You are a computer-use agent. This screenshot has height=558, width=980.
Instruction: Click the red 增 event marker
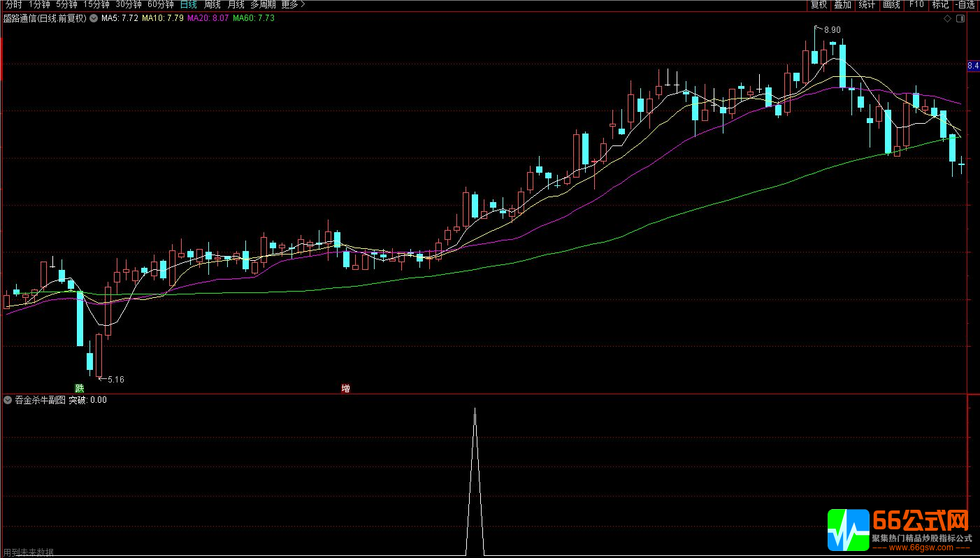(x=345, y=388)
